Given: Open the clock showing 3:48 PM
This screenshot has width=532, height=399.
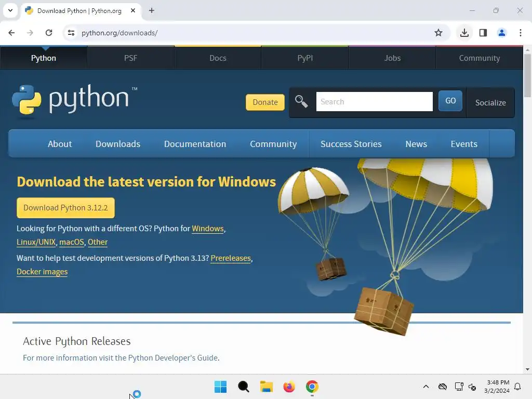Looking at the screenshot, I should click(x=497, y=387).
